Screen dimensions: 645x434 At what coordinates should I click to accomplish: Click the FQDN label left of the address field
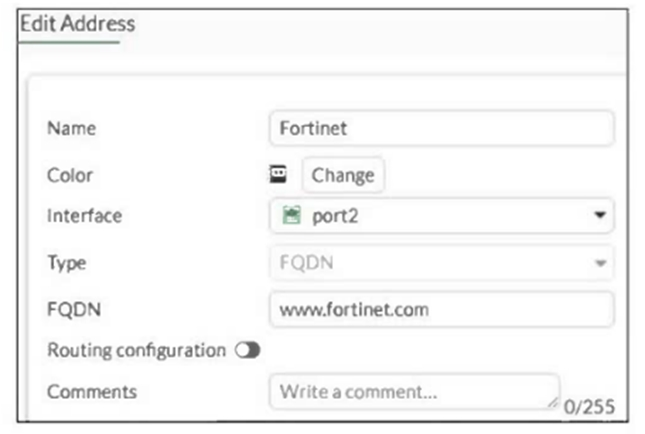[x=73, y=310]
